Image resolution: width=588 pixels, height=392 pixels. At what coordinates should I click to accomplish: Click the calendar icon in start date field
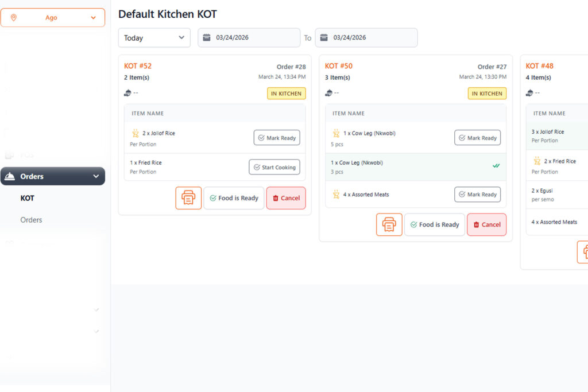coord(207,38)
